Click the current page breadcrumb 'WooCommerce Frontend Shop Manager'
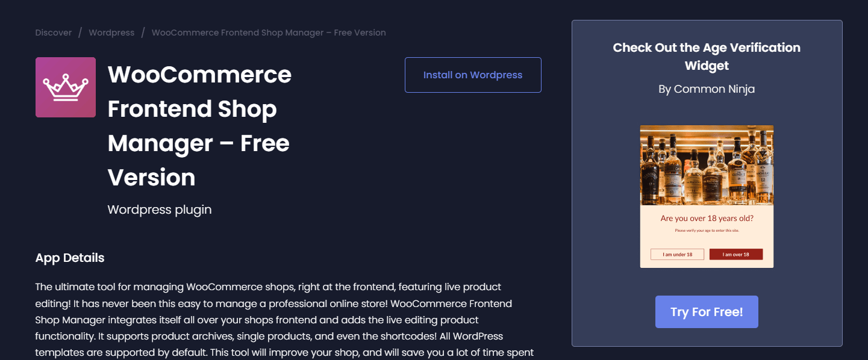The height and width of the screenshot is (360, 868). pos(269,32)
